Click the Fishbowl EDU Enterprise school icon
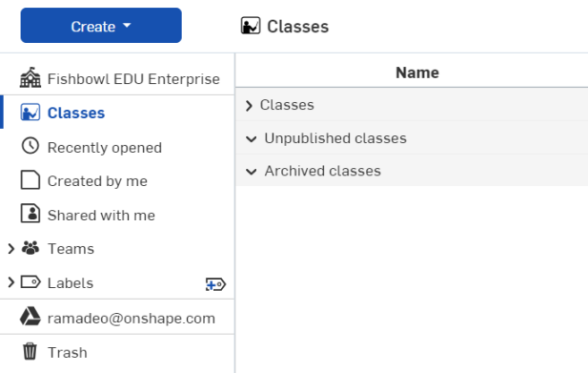This screenshot has height=373, width=588. (x=30, y=77)
